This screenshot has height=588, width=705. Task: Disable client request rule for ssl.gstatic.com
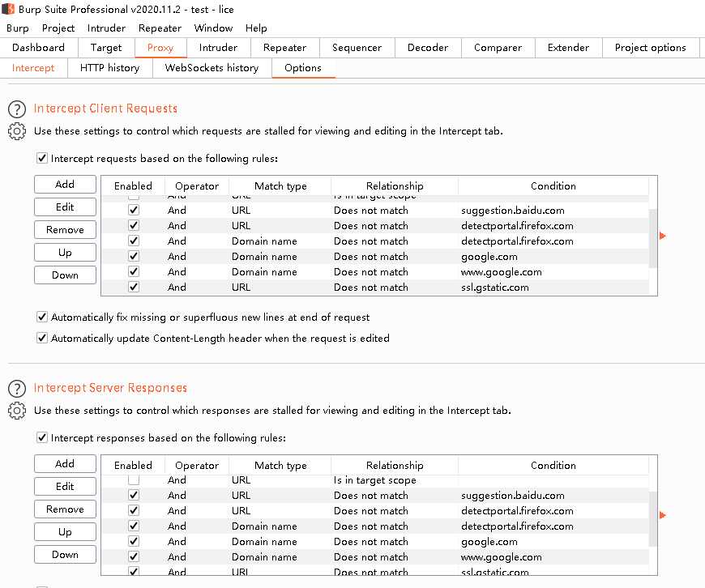coord(134,287)
